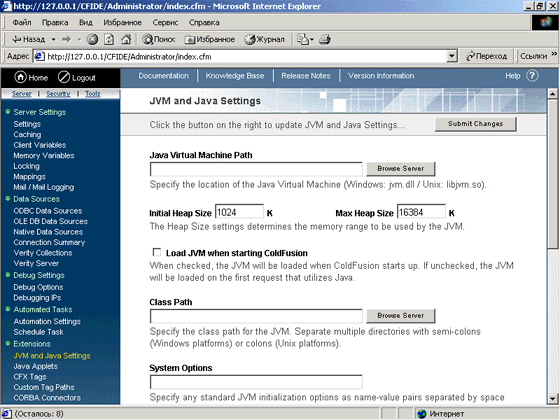Focus the Java Virtual Machine Path field
Image resolution: width=560 pixels, height=420 pixels.
pyautogui.click(x=256, y=169)
